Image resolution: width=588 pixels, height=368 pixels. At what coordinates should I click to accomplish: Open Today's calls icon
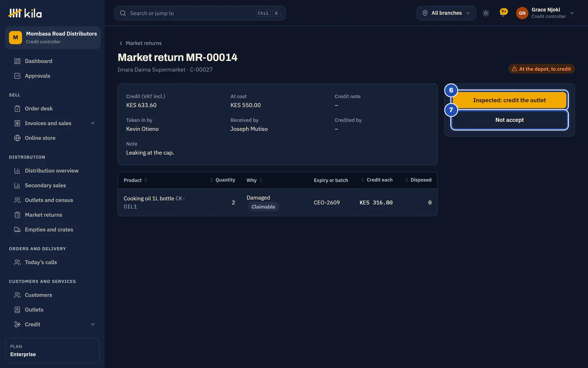17,263
